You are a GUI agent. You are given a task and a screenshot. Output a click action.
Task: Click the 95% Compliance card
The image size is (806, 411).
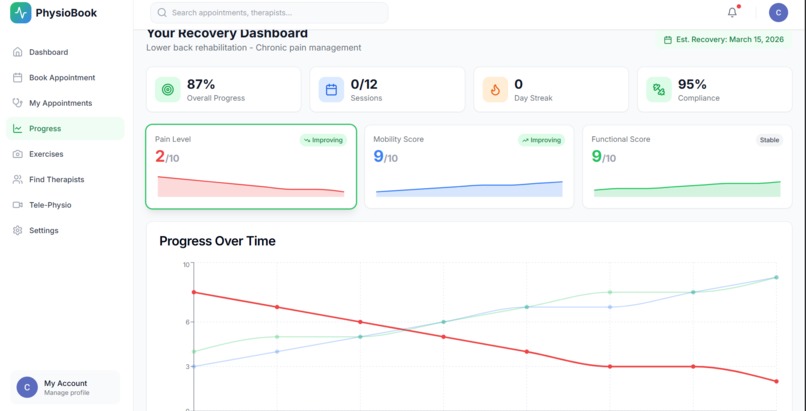pyautogui.click(x=715, y=89)
